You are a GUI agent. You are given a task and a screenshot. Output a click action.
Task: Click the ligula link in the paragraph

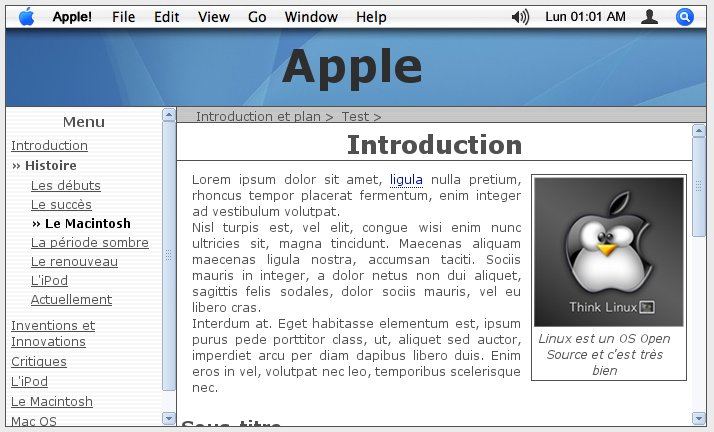(x=406, y=180)
